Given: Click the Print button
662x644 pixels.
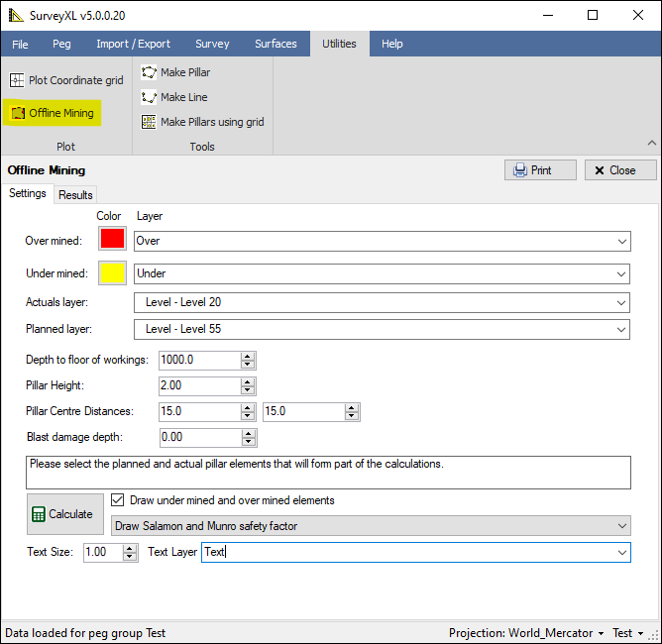Looking at the screenshot, I should click(x=540, y=170).
